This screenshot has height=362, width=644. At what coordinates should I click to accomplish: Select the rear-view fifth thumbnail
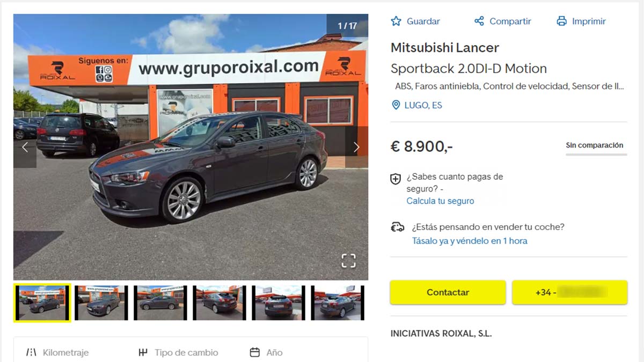[x=278, y=303]
